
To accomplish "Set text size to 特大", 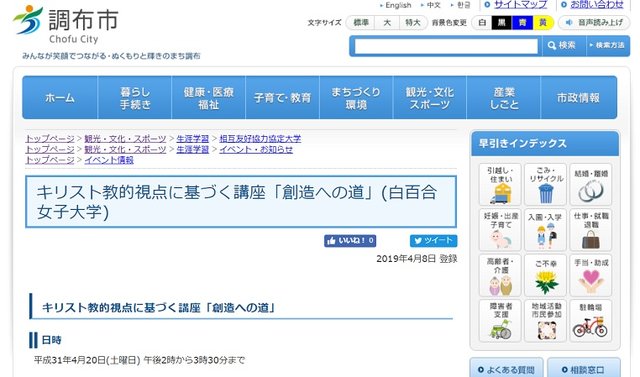I will 413,22.
